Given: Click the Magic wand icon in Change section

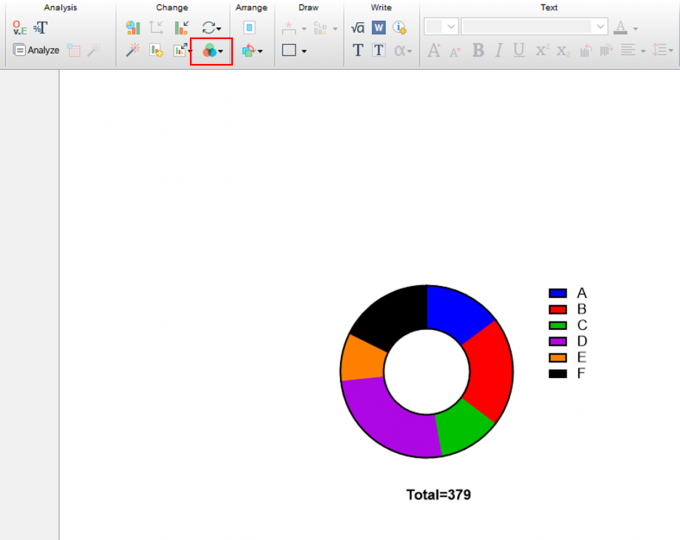Looking at the screenshot, I should click(x=133, y=50).
